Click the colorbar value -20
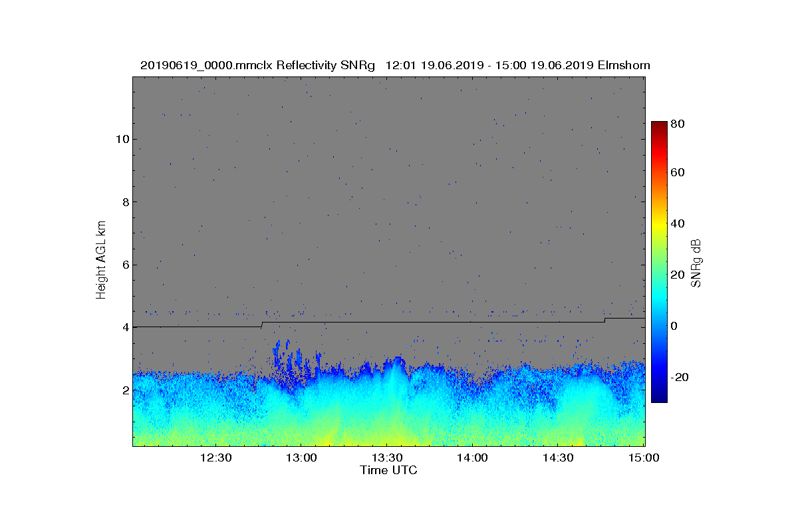798x532 pixels. [679, 377]
